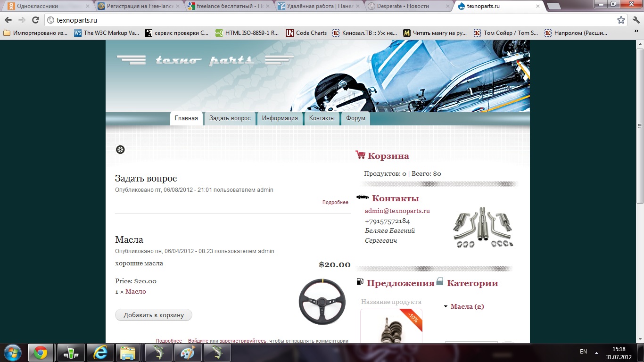The height and width of the screenshot is (362, 644).
Task: Click the Добавить в корзину button
Action: (x=154, y=315)
